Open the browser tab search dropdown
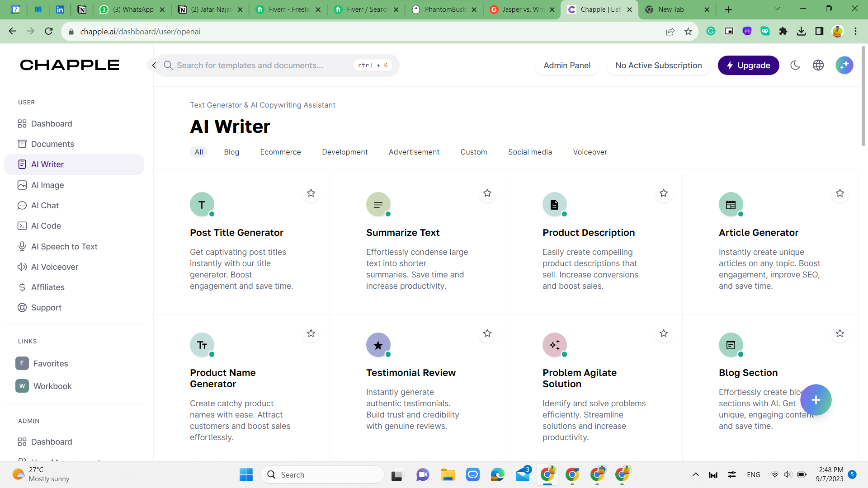 point(777,9)
